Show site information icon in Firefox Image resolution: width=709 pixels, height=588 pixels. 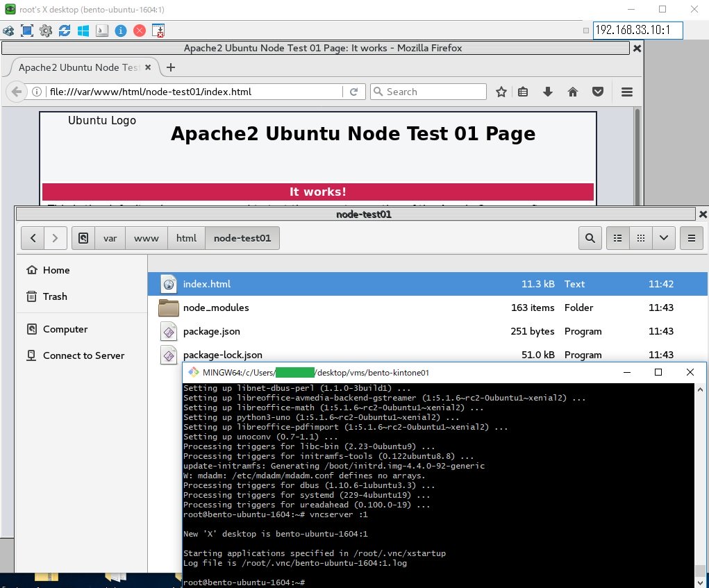(x=37, y=92)
